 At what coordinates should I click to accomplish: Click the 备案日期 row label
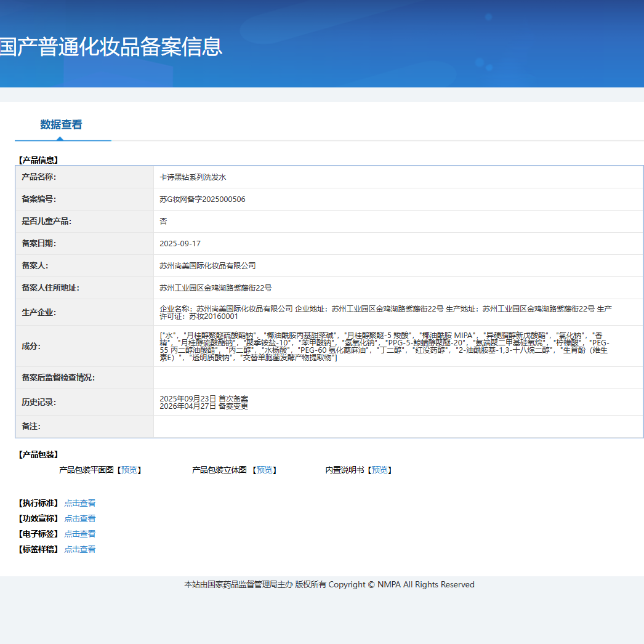[x=39, y=244]
